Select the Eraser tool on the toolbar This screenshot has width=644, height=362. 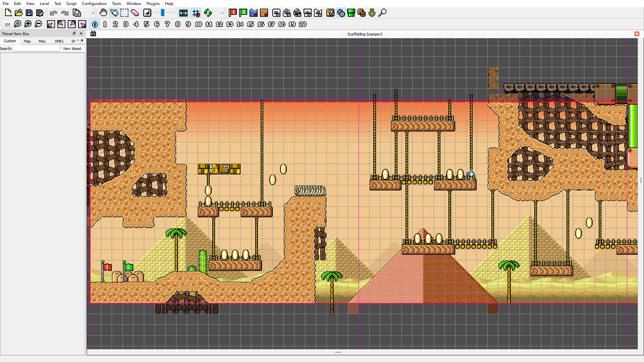click(x=134, y=13)
